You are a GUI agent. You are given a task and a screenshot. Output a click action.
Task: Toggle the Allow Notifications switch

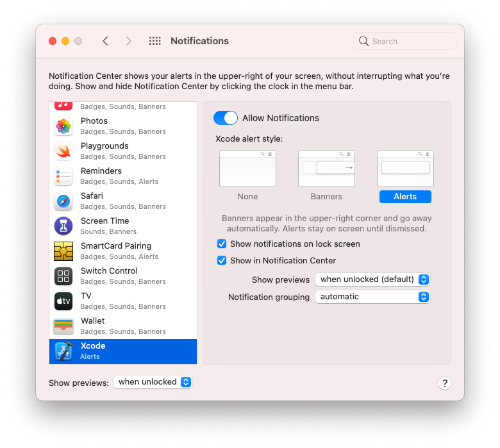tap(226, 118)
